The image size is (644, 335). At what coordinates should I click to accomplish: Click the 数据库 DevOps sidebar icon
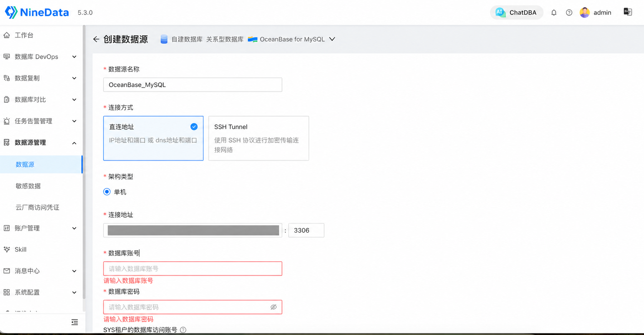click(x=7, y=57)
